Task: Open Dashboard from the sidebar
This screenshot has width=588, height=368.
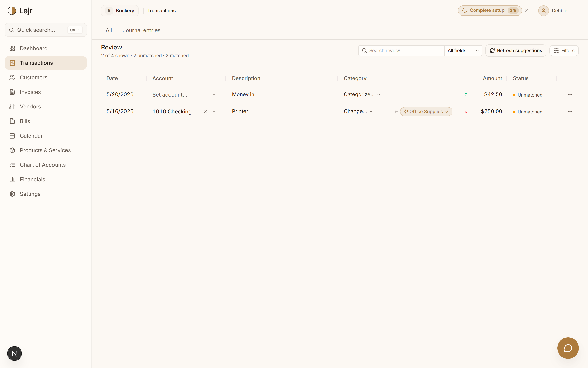Action: point(46,48)
